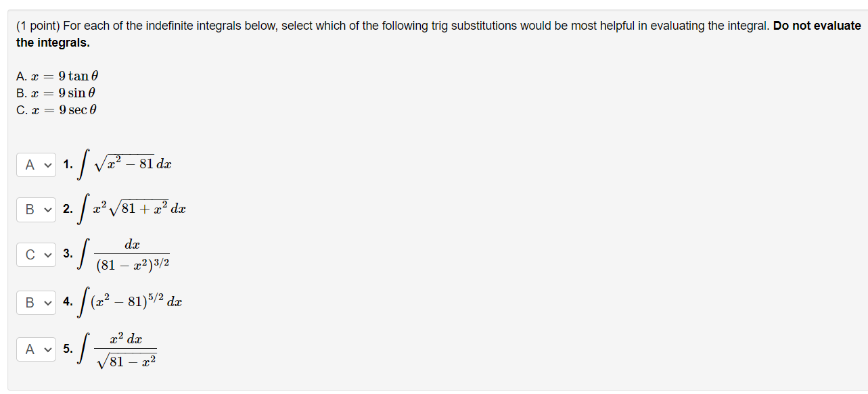Click the chevron beside the C selection for problem 3
Viewport: 868px width, 394px height.
[x=47, y=255]
